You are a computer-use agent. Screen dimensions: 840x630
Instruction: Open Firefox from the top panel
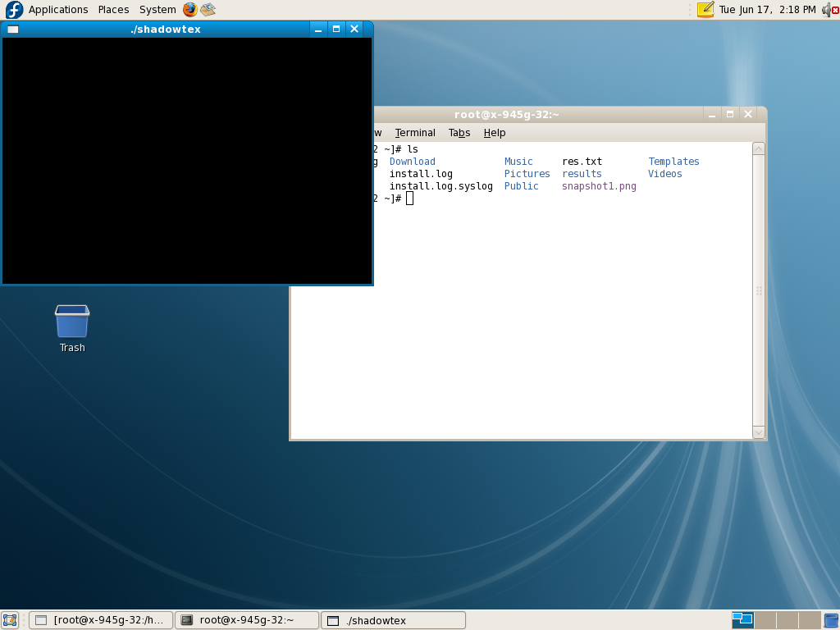click(190, 10)
